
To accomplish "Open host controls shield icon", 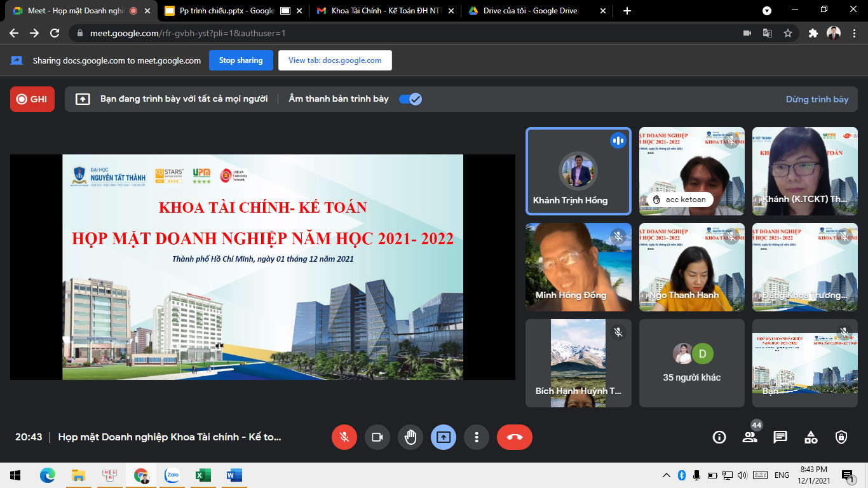I will 841,437.
